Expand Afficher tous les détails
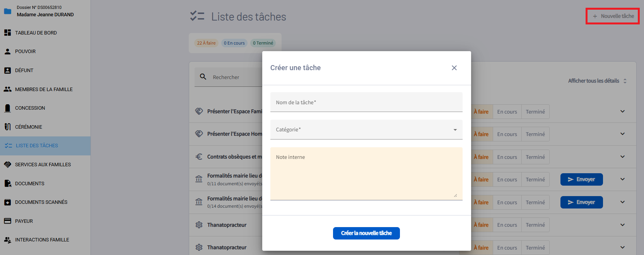Viewport: 644px width, 255px height. 597,81
